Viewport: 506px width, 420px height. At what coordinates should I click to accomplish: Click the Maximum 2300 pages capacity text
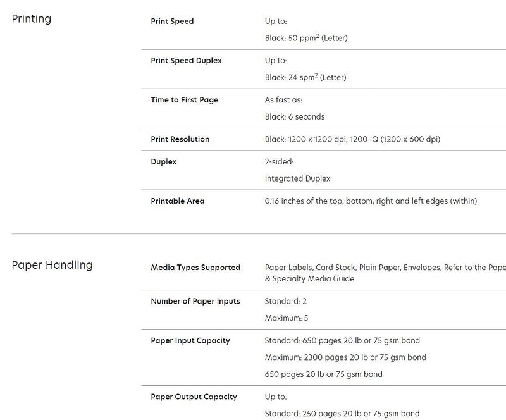click(345, 357)
